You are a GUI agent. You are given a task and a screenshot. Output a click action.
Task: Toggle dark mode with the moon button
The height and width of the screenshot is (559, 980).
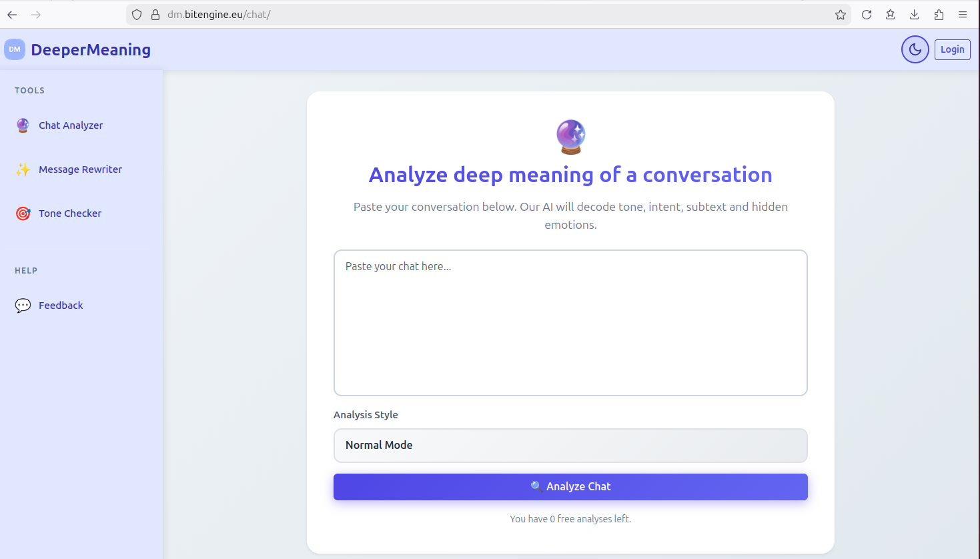coord(915,49)
